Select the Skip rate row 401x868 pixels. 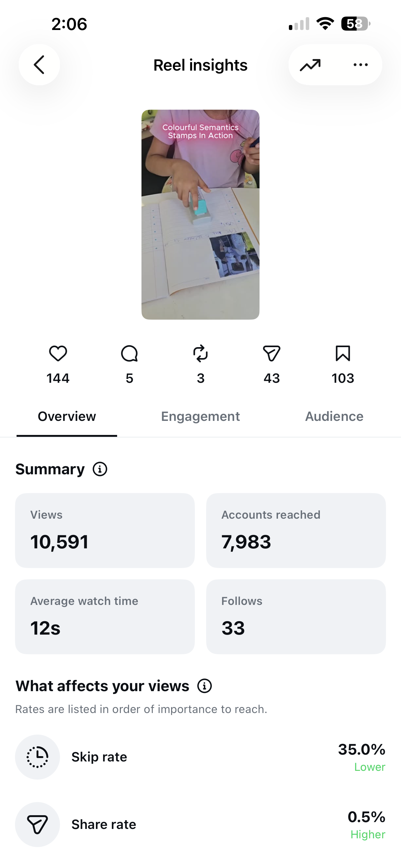(x=200, y=757)
